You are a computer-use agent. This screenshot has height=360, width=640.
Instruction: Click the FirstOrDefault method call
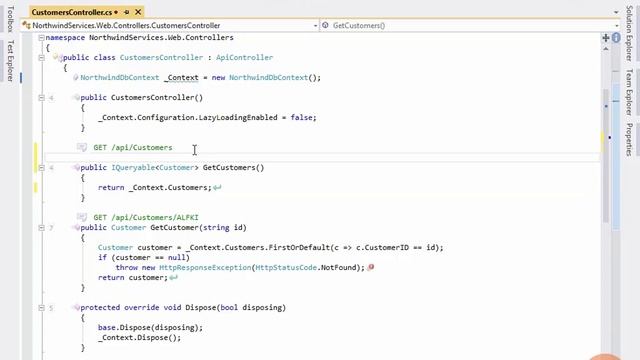point(299,247)
